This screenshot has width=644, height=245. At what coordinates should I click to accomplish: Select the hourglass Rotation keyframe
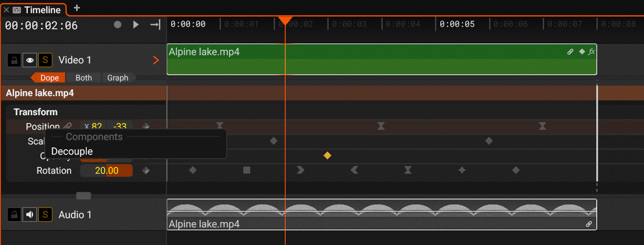tap(408, 170)
